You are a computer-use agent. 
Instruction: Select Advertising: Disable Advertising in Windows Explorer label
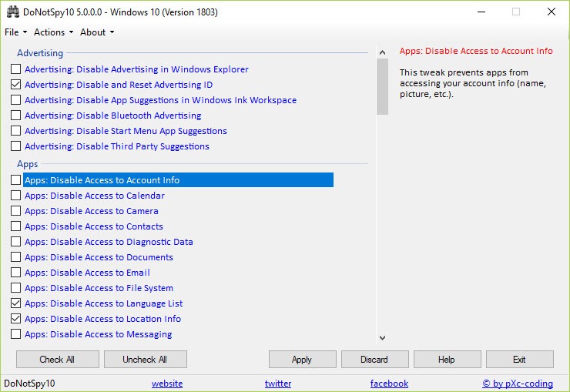pos(136,69)
